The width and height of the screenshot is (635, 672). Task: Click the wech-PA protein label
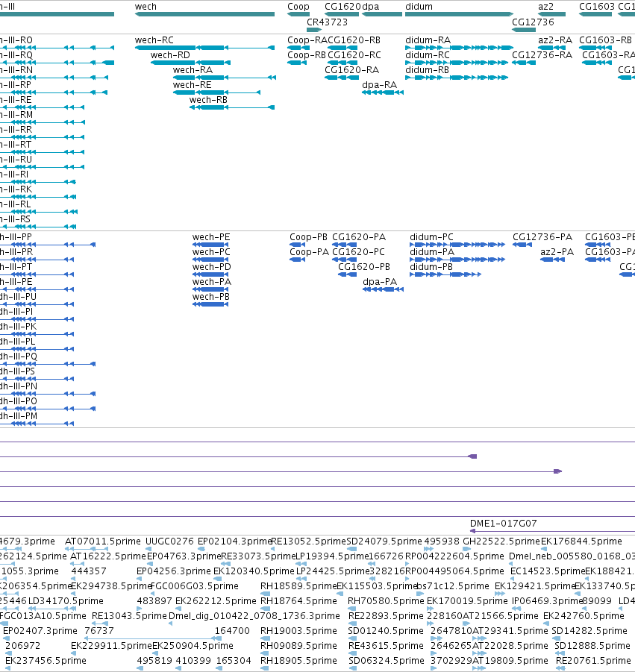point(212,282)
